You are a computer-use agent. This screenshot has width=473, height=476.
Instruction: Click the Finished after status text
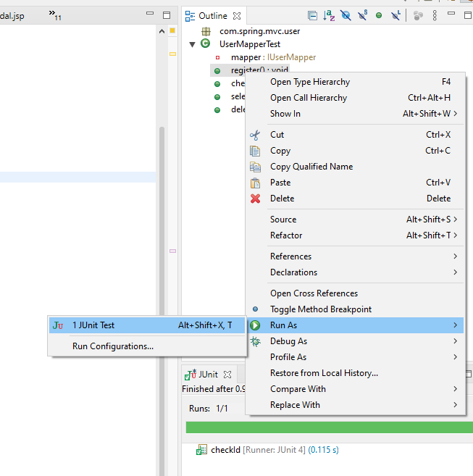click(214, 389)
